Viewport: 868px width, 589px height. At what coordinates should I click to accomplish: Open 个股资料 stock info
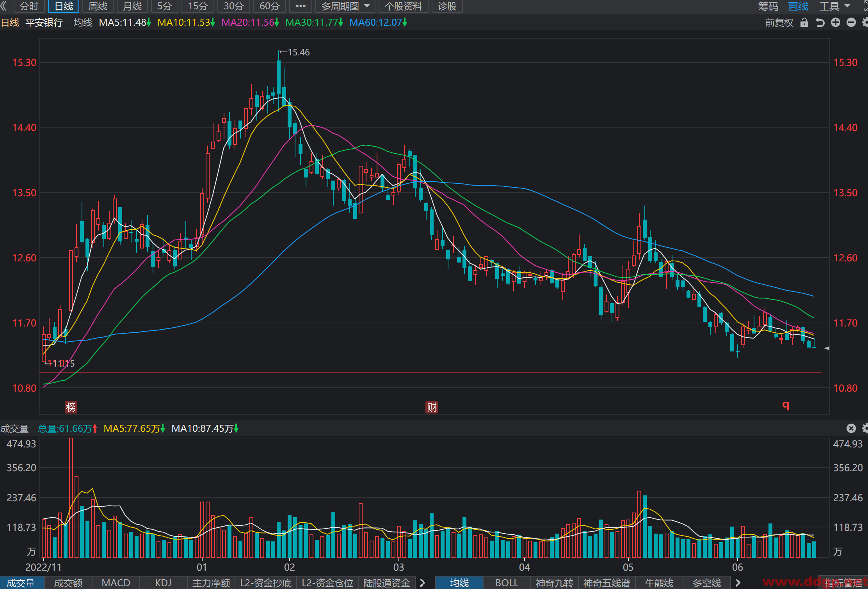coord(403,6)
